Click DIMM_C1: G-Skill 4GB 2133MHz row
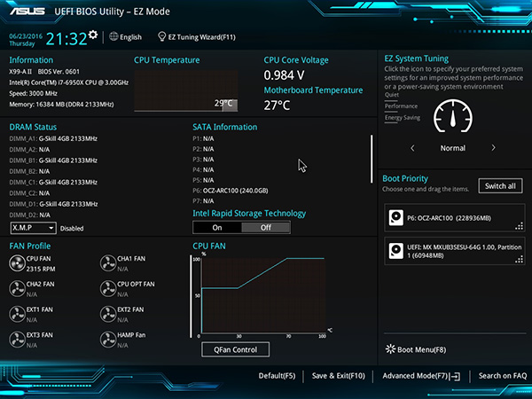The width and height of the screenshot is (532, 399). coord(53,182)
